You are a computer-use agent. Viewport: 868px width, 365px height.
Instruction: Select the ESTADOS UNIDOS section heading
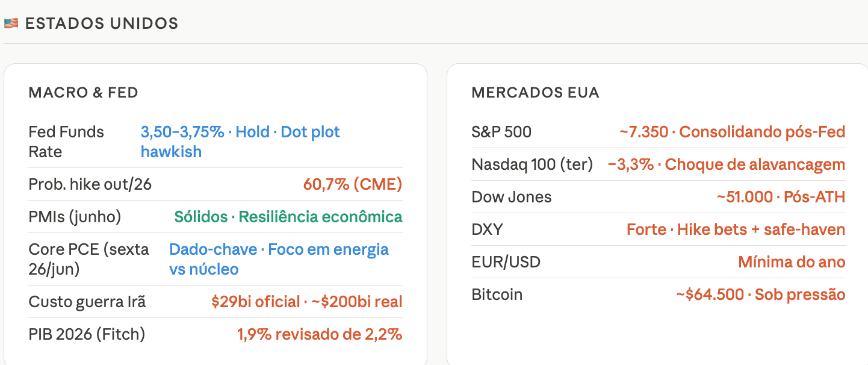pos(102,23)
